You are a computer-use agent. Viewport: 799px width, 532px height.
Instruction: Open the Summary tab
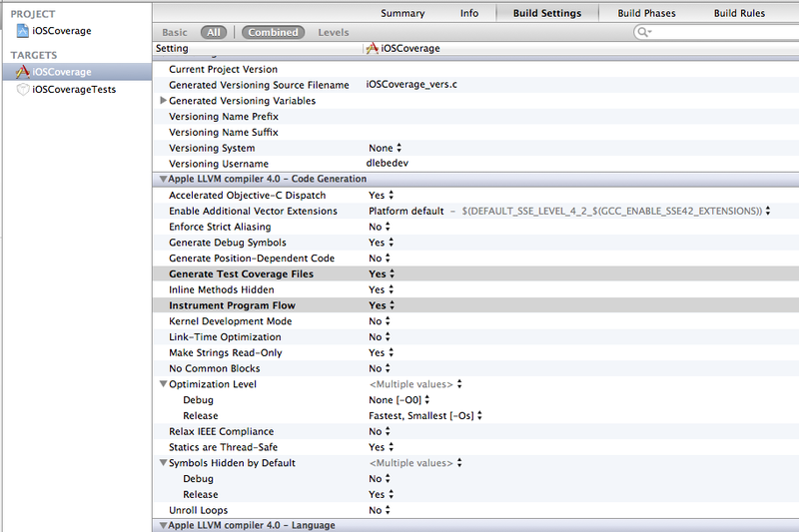coord(402,13)
